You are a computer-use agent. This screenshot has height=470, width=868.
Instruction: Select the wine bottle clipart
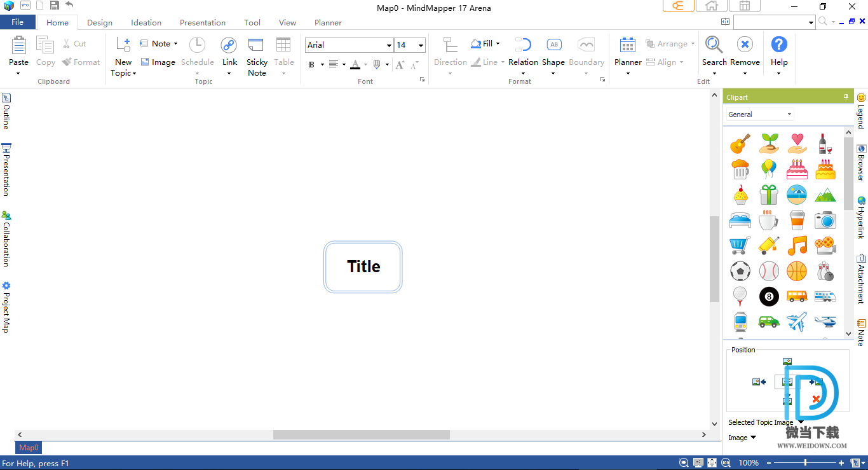point(825,144)
